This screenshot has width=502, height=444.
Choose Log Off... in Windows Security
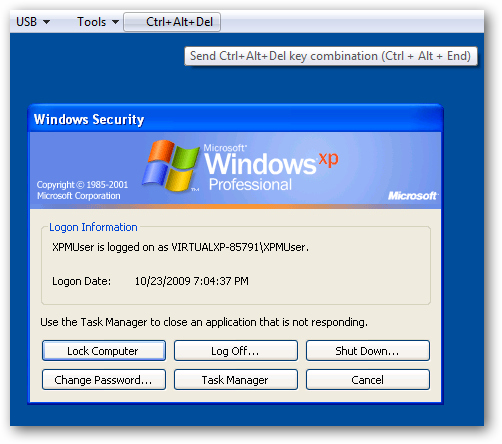tap(235, 351)
